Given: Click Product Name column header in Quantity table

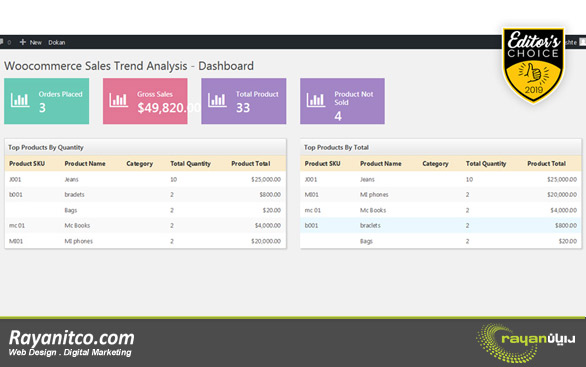Looking at the screenshot, I should click(x=85, y=164).
